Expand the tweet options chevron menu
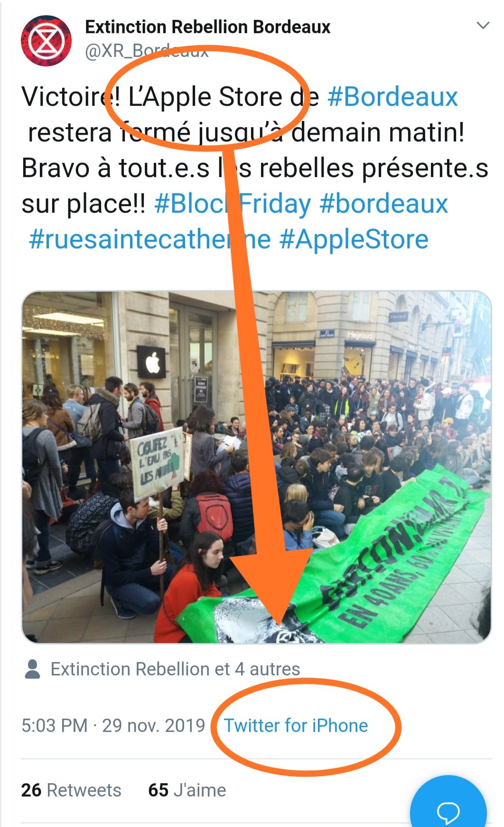504x827 pixels. click(483, 26)
